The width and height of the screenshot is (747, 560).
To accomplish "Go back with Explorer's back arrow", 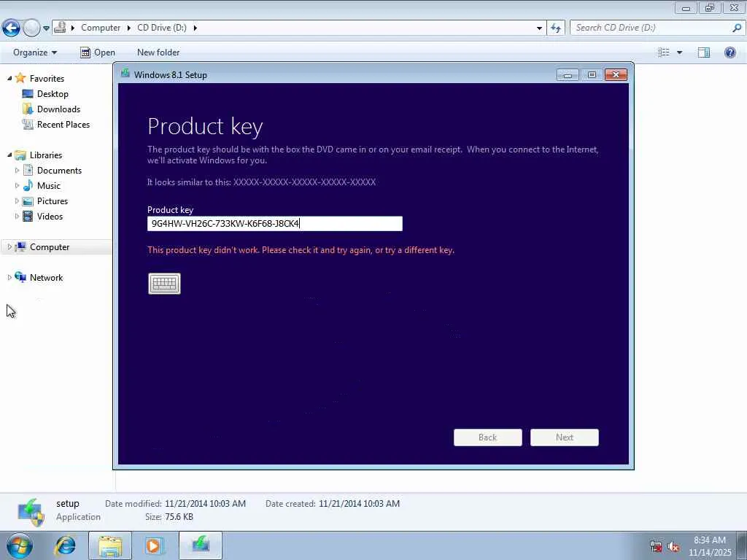I will 12,28.
